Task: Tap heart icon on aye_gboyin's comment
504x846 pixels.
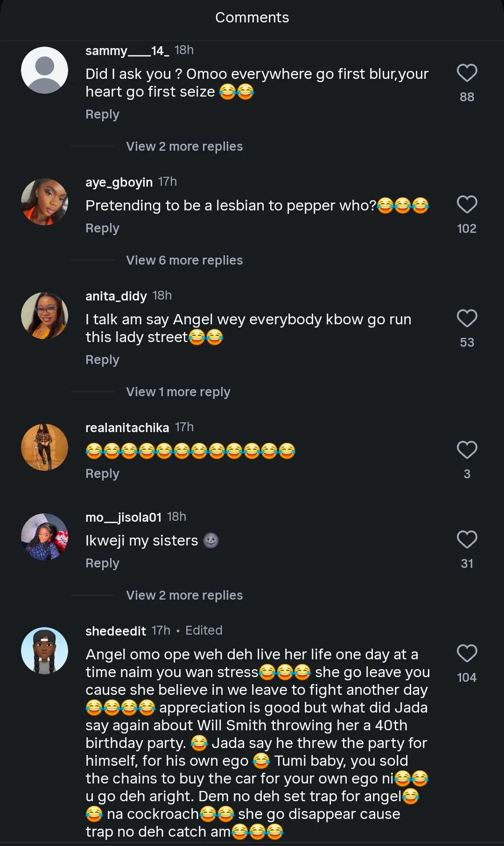Action: coord(467,205)
